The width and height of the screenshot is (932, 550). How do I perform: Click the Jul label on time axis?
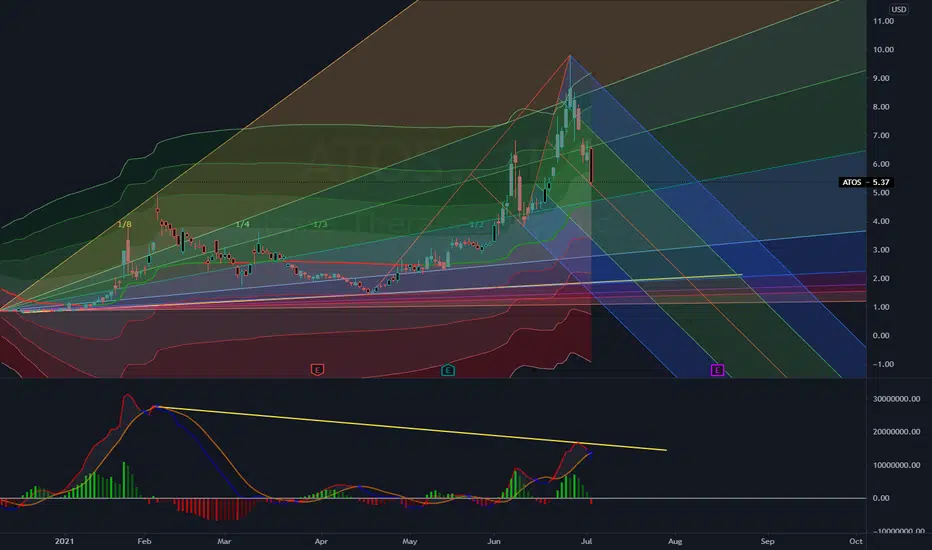pos(587,541)
